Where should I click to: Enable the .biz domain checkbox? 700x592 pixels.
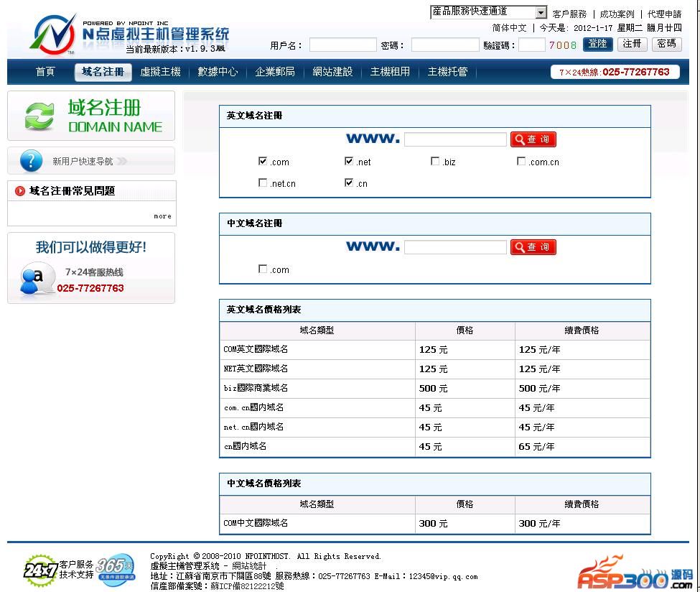click(435, 161)
